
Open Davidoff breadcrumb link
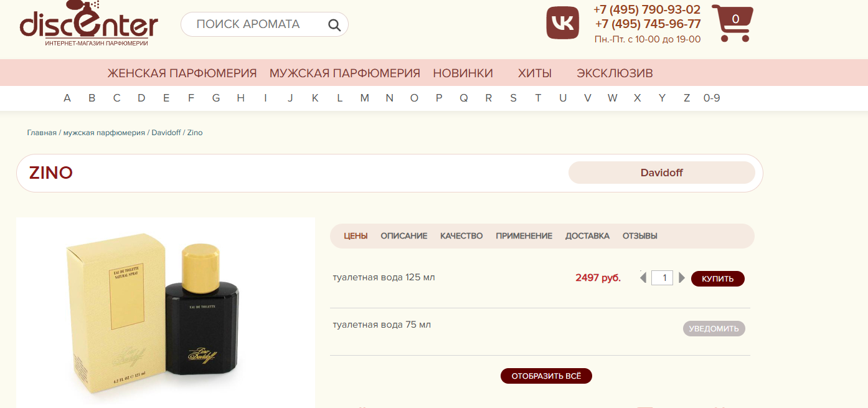[x=165, y=133]
